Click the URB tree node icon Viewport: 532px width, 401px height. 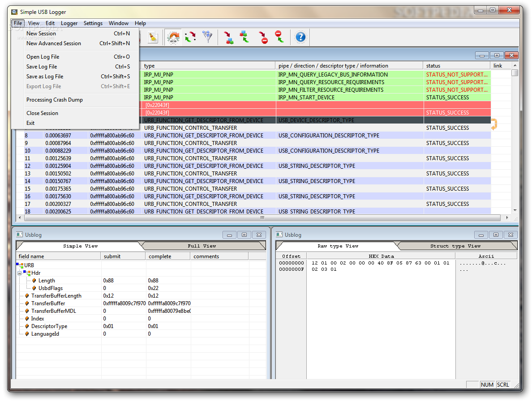pyautogui.click(x=20, y=265)
